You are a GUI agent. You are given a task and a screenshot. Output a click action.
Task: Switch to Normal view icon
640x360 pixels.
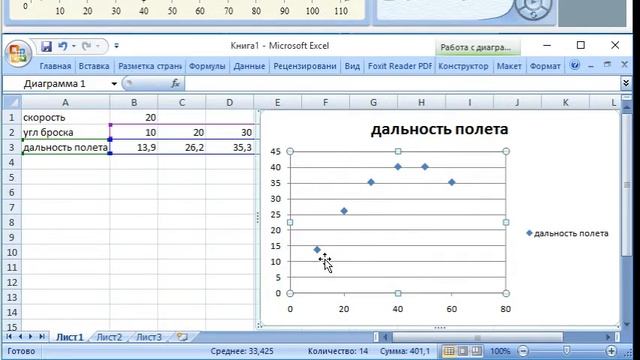[449, 351]
